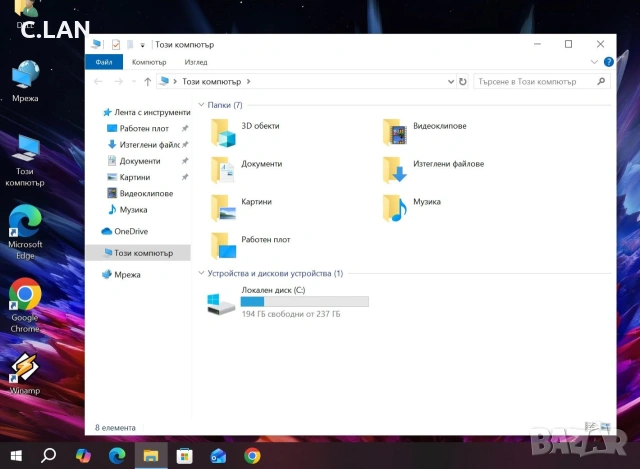Click the Back navigation arrow
Image resolution: width=640 pixels, height=469 pixels.
pos(98,82)
